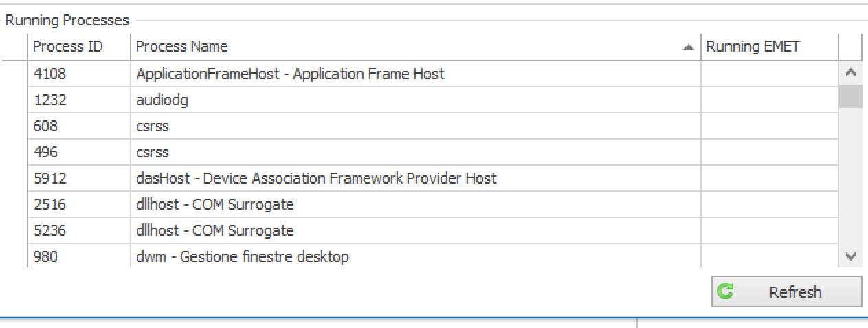The width and height of the screenshot is (868, 328).
Task: Click row selector left of process 5912
Action: point(14,178)
